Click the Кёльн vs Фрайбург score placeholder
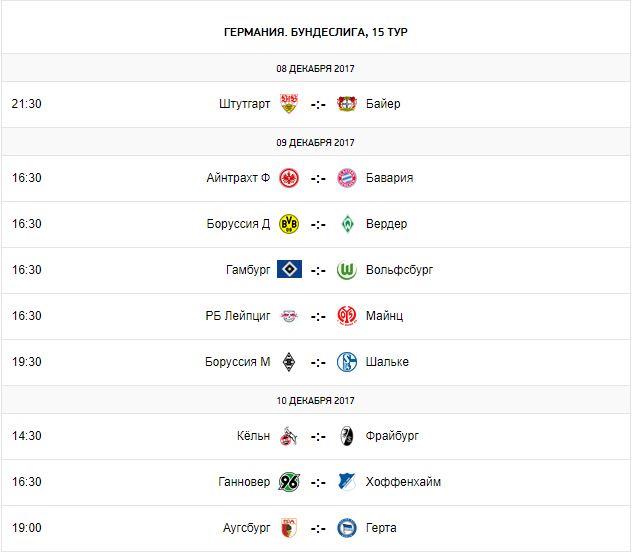 [x=318, y=436]
